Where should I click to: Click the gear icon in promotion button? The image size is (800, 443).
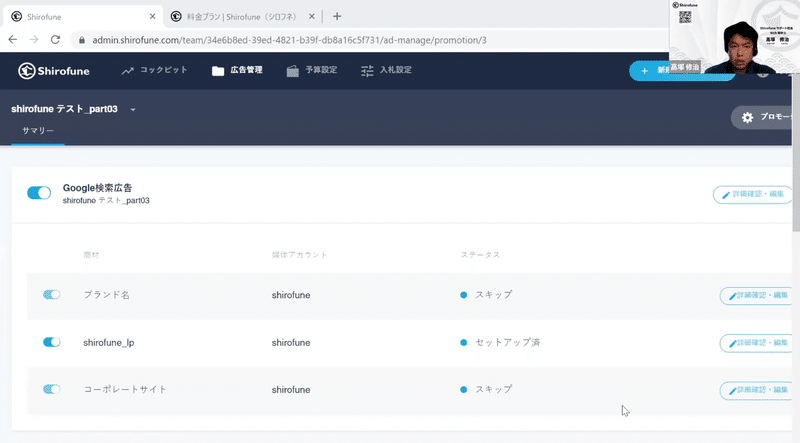[x=747, y=117]
